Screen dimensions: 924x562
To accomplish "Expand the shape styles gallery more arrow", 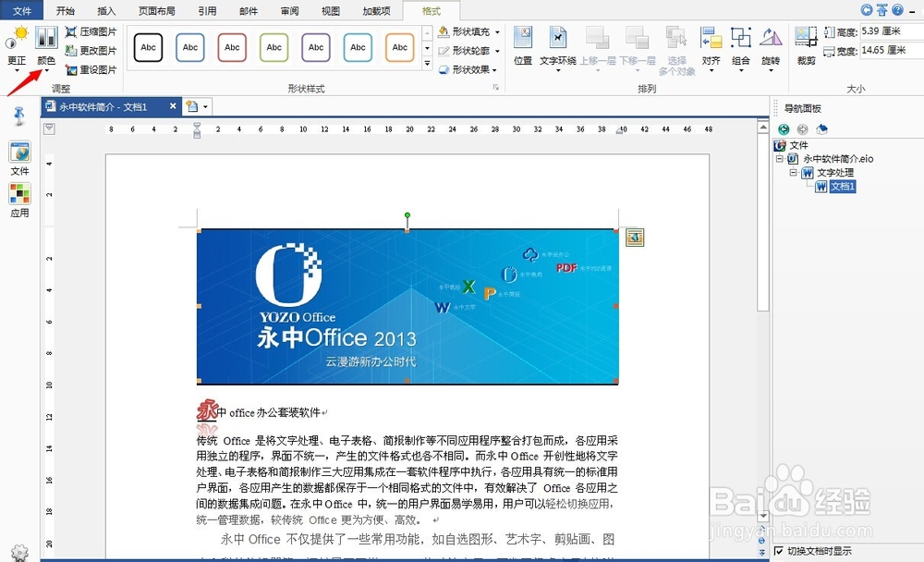I will coord(427,63).
